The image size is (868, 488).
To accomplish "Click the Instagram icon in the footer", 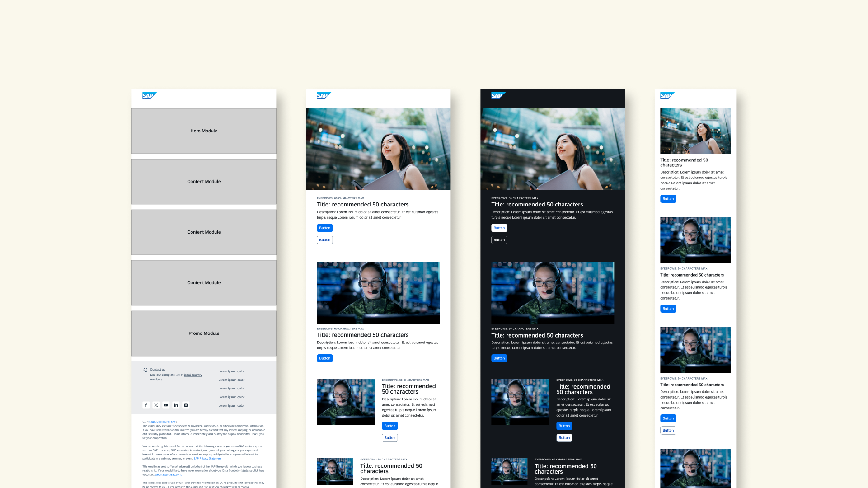I will [186, 405].
